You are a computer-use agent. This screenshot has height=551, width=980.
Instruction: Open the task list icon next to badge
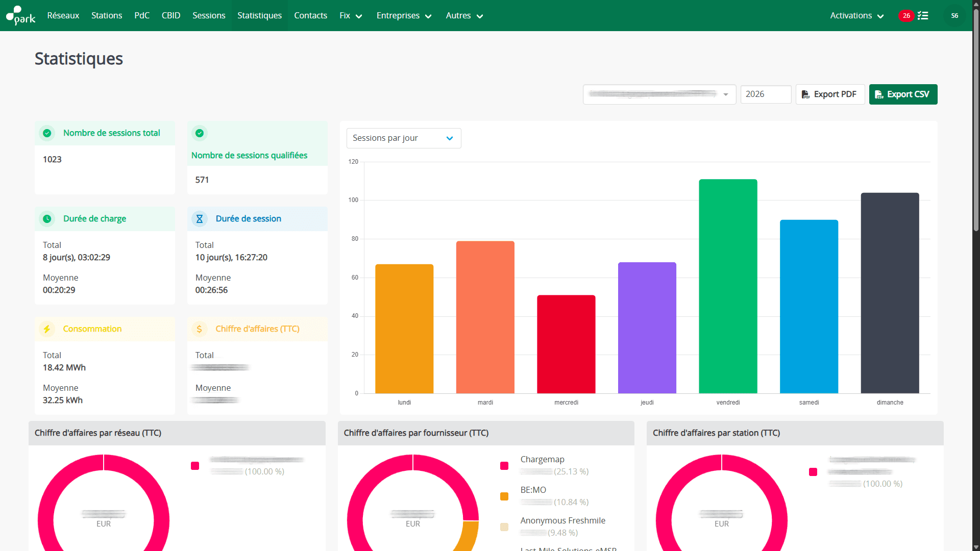tap(923, 16)
